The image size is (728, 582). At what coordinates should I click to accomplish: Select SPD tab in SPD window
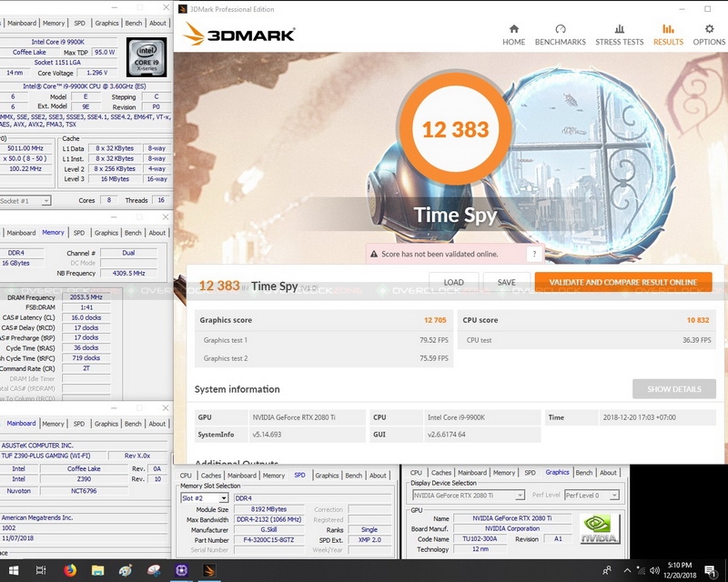(x=300, y=475)
